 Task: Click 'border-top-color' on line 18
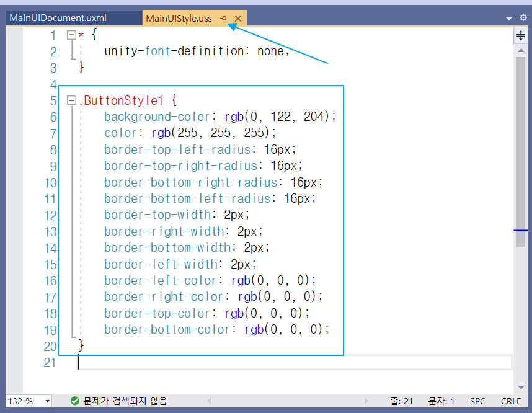(x=157, y=313)
